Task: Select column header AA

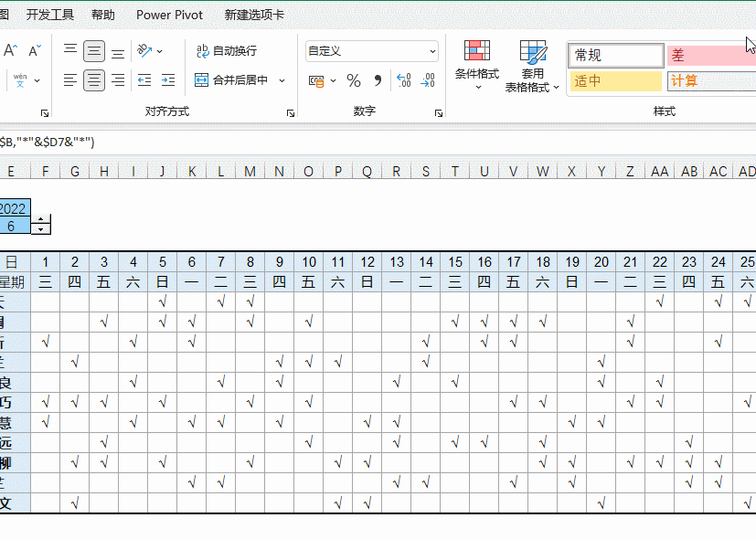Action: tap(660, 172)
